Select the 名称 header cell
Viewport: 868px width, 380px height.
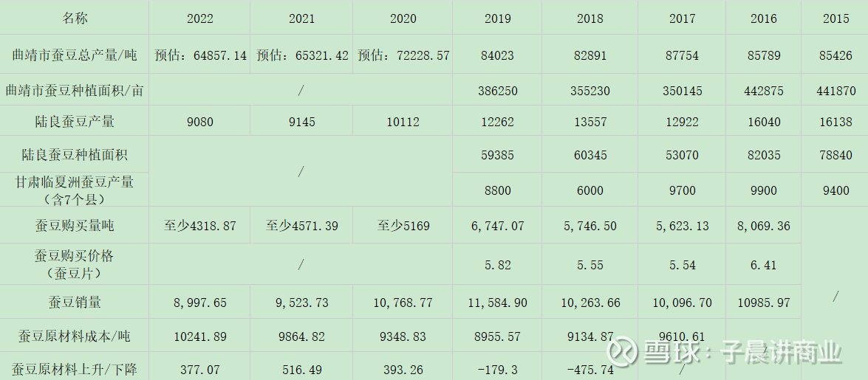[x=75, y=18]
